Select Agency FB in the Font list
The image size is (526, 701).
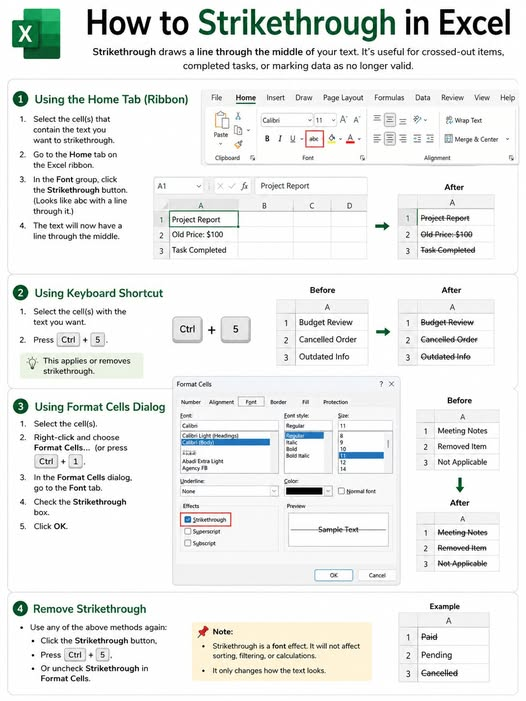195,468
